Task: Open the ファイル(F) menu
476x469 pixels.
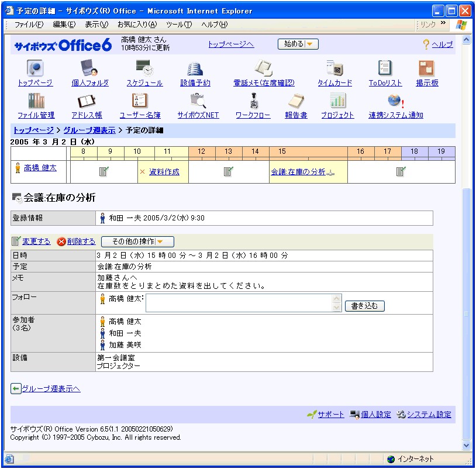Action: (29, 25)
